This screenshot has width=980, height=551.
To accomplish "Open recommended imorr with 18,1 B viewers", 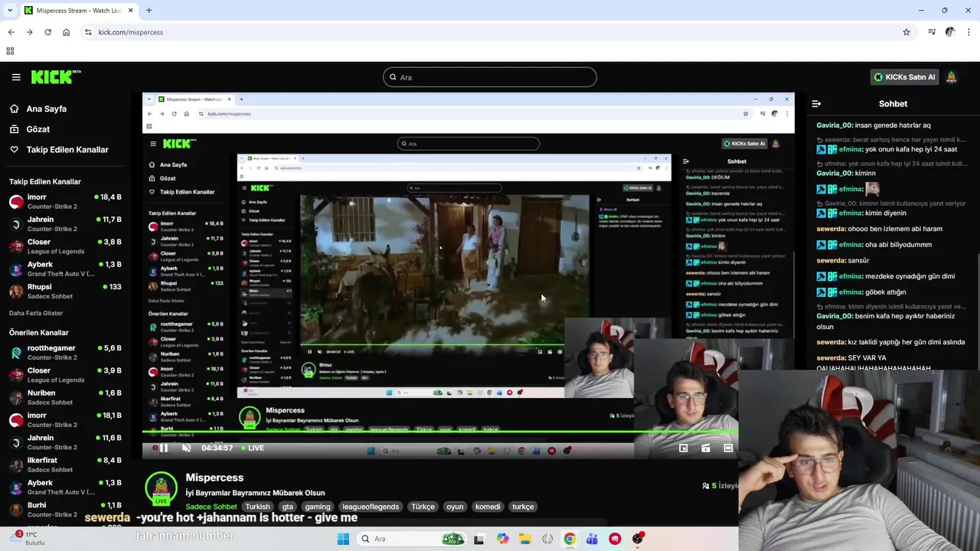I will click(65, 420).
